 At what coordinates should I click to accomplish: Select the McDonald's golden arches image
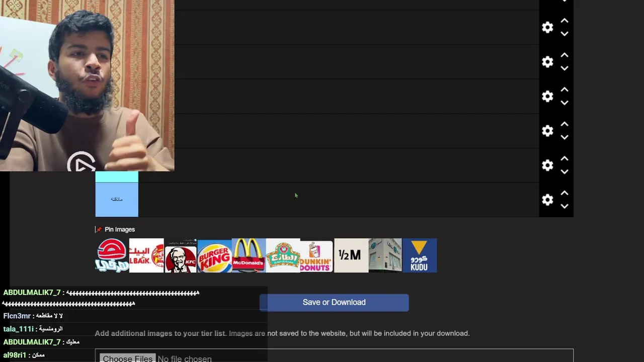click(x=249, y=255)
